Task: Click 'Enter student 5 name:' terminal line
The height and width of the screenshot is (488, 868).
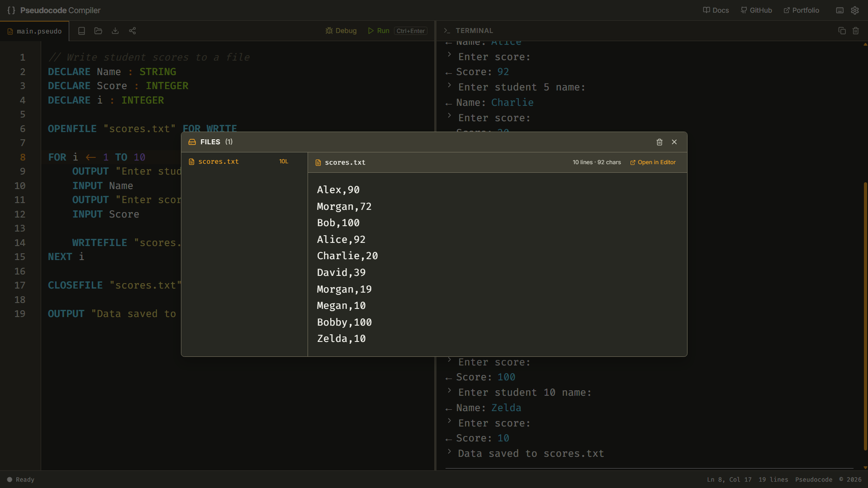Action: 522,87
